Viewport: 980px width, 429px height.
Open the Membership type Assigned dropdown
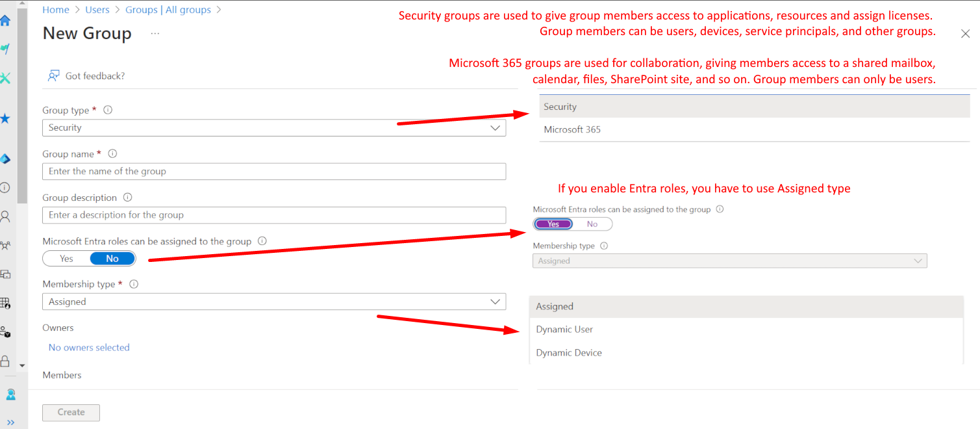coord(273,302)
